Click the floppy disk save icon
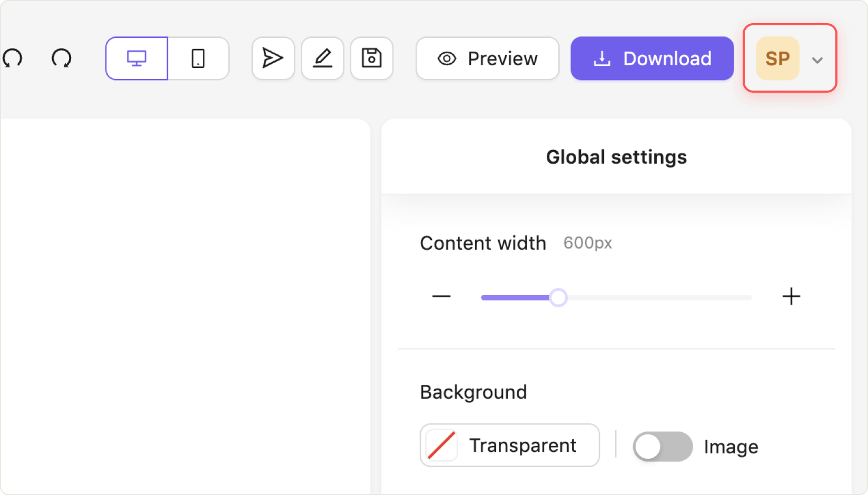 tap(372, 58)
